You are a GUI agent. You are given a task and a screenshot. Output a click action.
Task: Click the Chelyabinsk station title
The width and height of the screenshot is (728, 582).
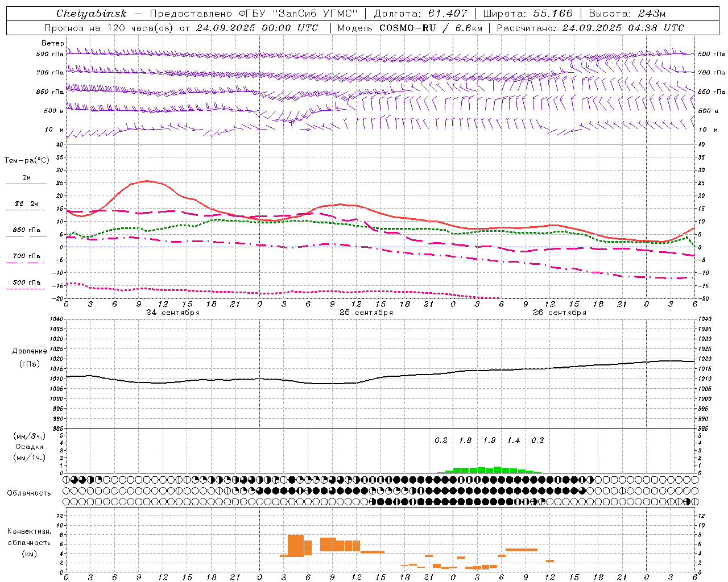click(91, 14)
